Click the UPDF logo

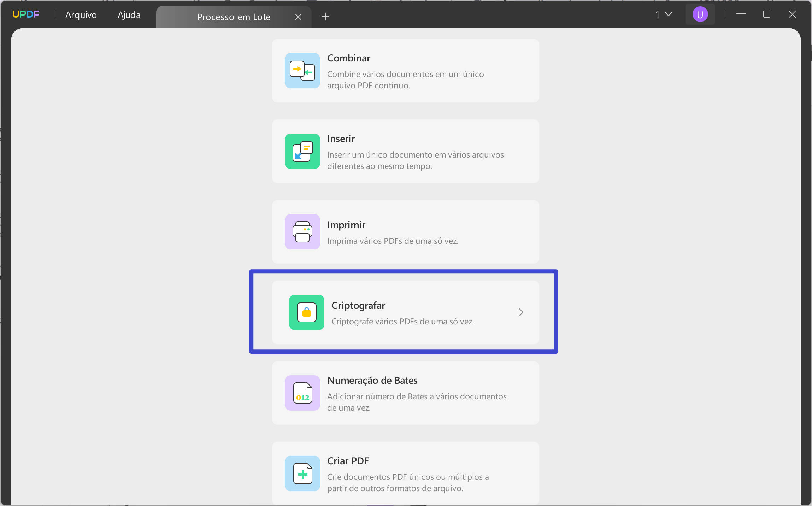click(x=26, y=14)
